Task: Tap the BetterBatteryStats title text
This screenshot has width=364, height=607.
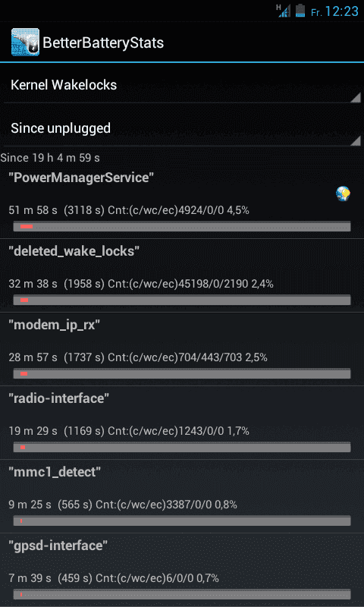Action: (x=103, y=42)
